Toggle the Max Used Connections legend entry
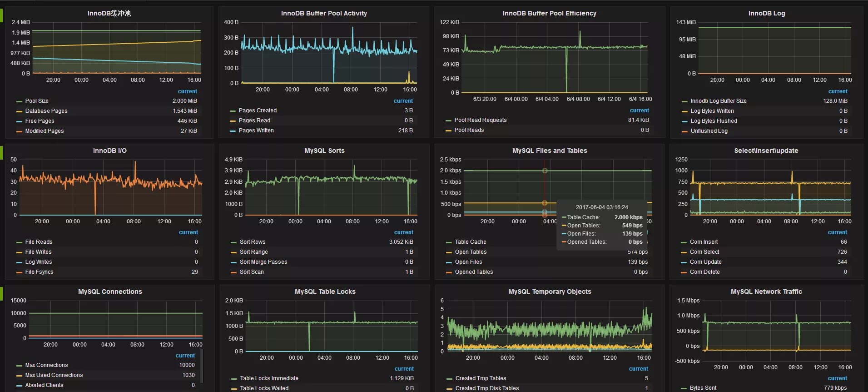Viewport: 868px width, 392px height. point(54,375)
